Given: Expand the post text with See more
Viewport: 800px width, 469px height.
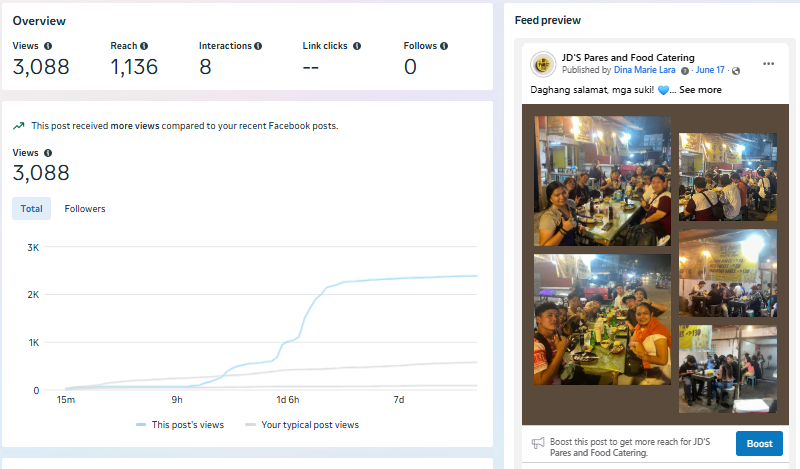Looking at the screenshot, I should coord(700,90).
